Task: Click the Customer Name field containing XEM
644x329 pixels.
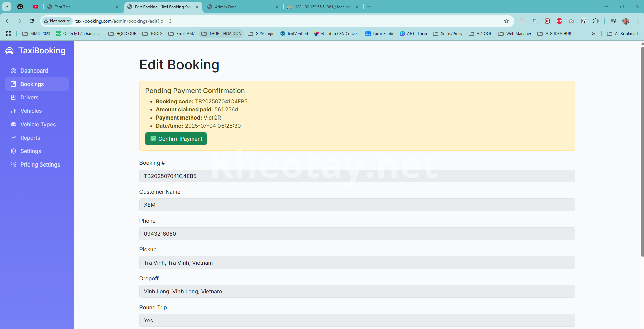Action: [x=357, y=205]
